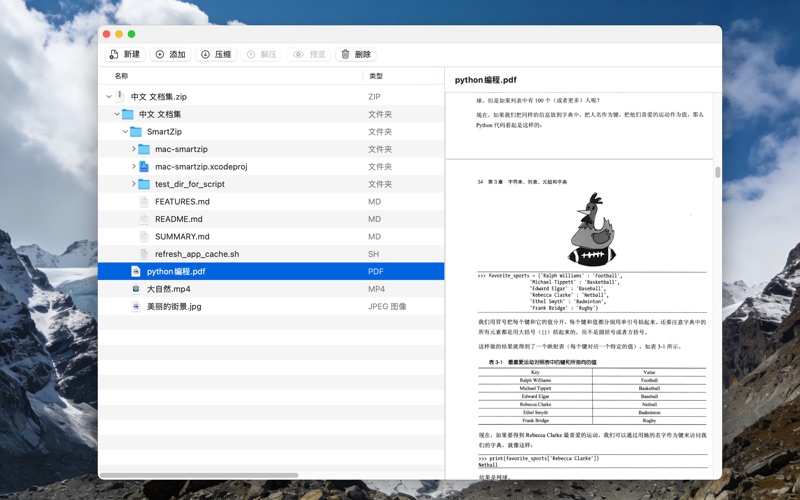Select the 美丽的街景.jpg image file icon
Viewport: 800px width, 500px height.
[x=136, y=307]
